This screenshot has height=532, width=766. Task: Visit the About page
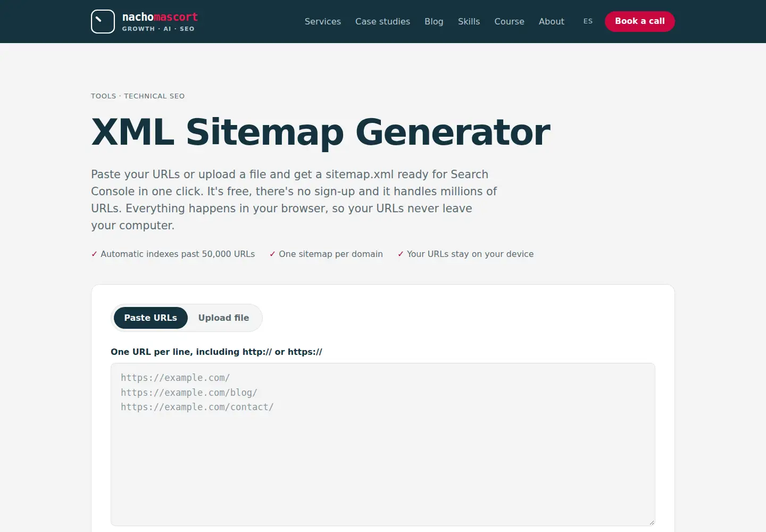pos(551,21)
